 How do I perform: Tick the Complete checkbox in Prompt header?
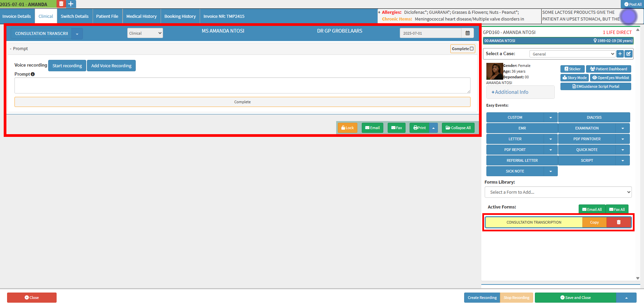click(472, 49)
